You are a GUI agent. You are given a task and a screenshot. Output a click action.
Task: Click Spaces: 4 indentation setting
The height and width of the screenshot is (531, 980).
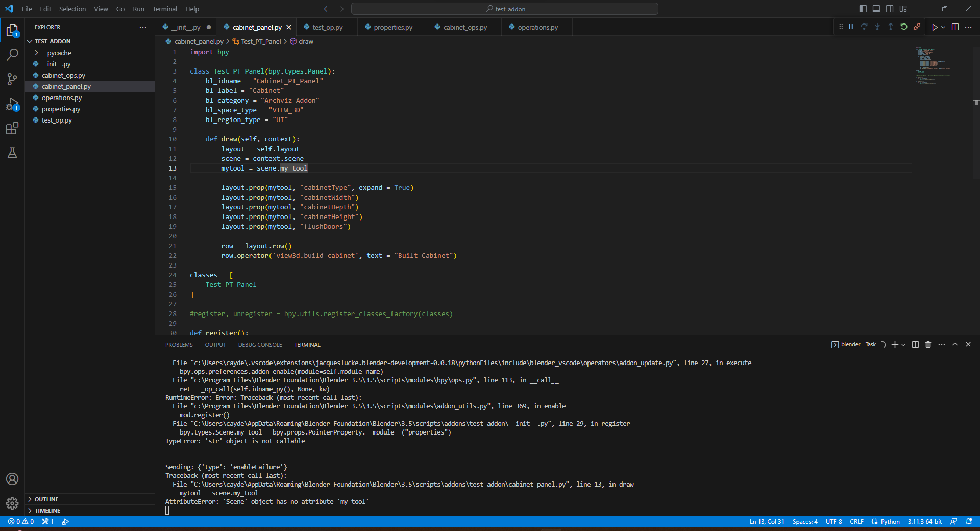tap(805, 521)
